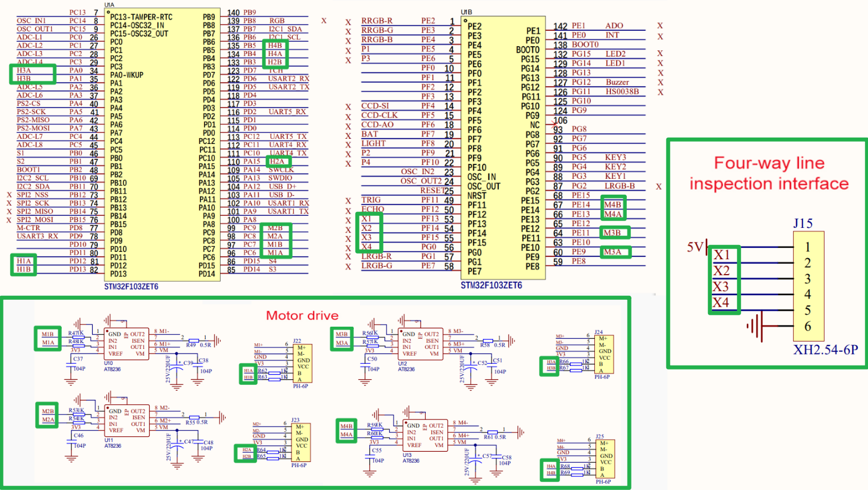
Task: Select the OSC_IN1 net label
Action: point(31,21)
